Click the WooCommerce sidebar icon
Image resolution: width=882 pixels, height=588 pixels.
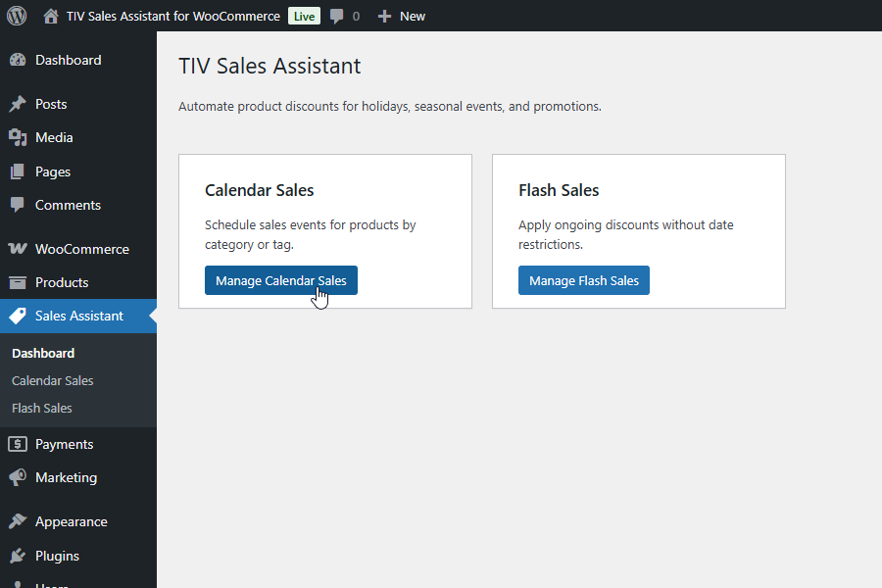click(x=20, y=248)
